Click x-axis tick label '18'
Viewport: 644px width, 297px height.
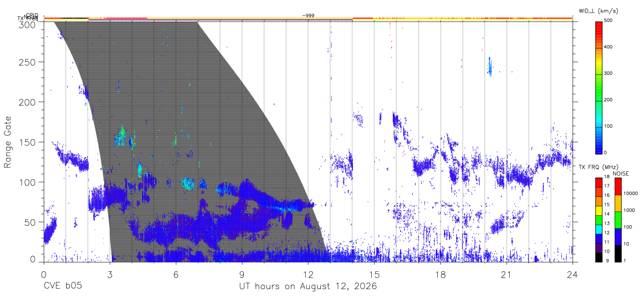[x=441, y=274]
